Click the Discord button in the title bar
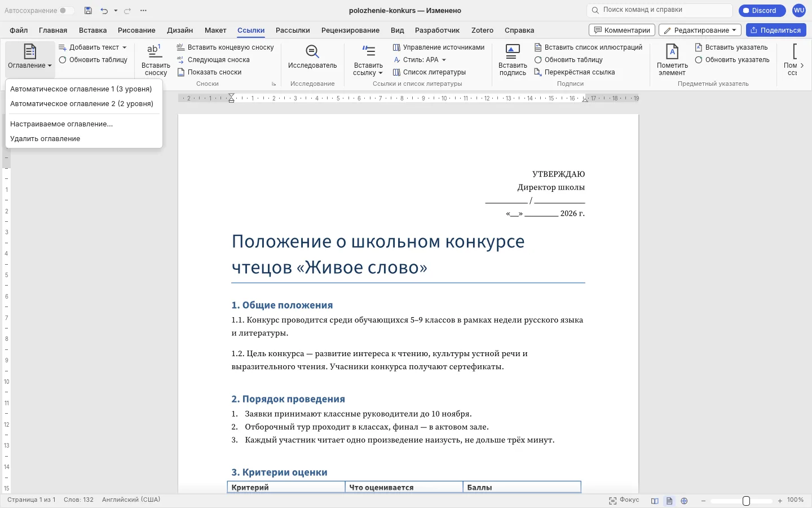This screenshot has height=508, width=812. point(762,11)
